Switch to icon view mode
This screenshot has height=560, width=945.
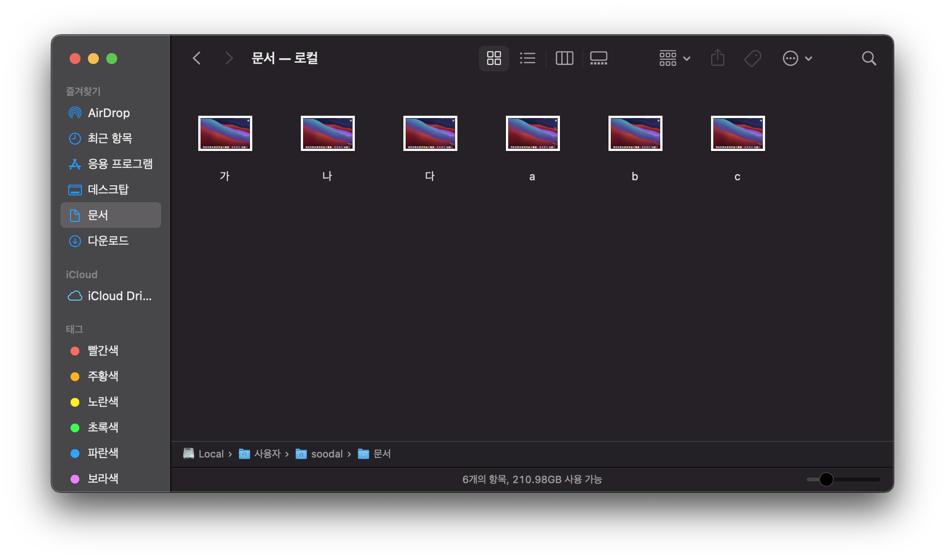click(494, 58)
